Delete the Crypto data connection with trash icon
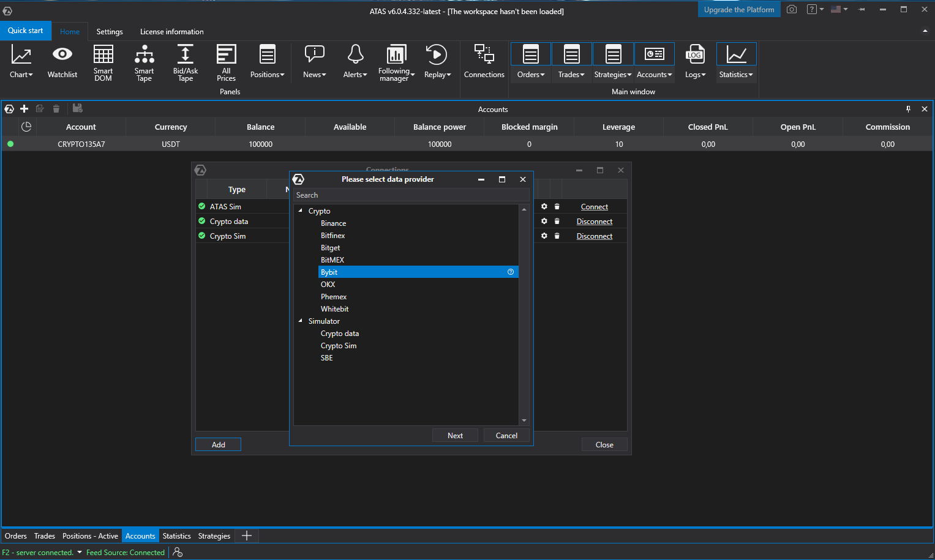The width and height of the screenshot is (935, 560). pyautogui.click(x=557, y=221)
